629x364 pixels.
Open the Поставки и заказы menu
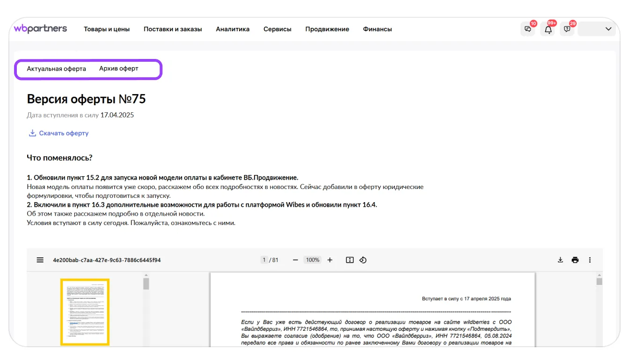tap(173, 29)
